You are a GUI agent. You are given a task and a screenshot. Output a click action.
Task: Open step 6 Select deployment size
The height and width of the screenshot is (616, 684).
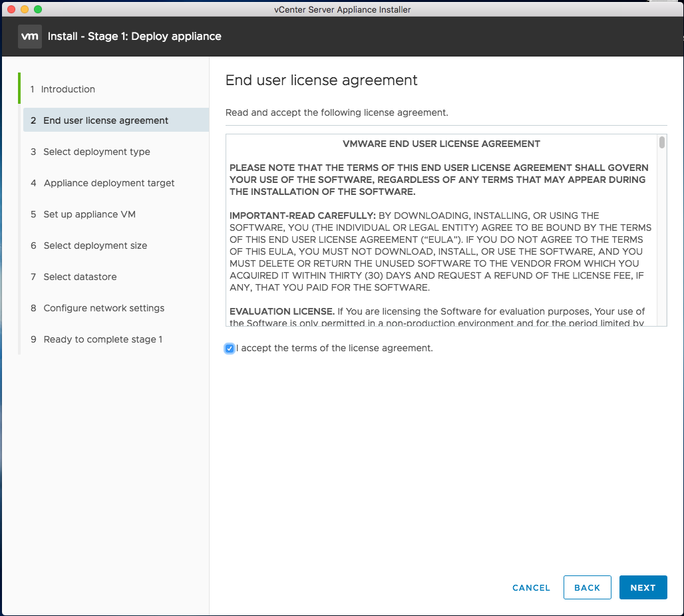tap(95, 245)
